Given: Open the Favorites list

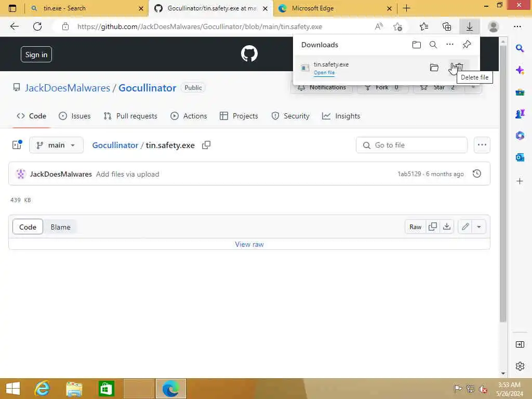Looking at the screenshot, I should click(x=424, y=26).
